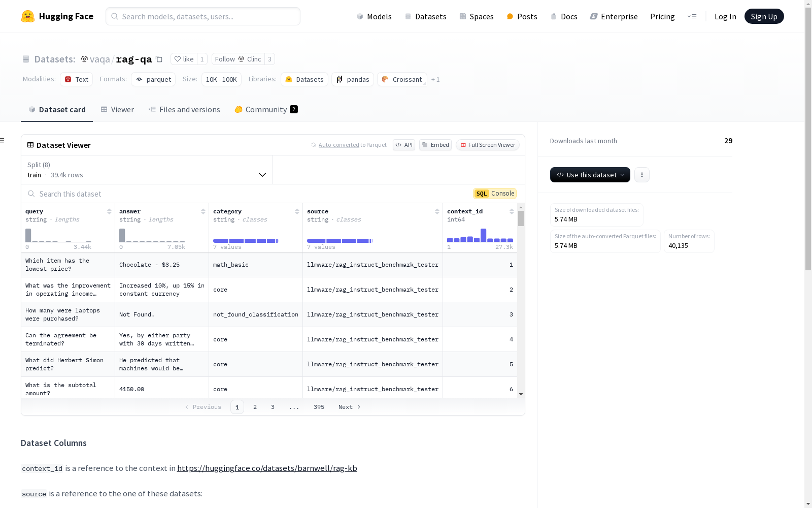Sort the context_id column
The width and height of the screenshot is (812, 508).
512,211
